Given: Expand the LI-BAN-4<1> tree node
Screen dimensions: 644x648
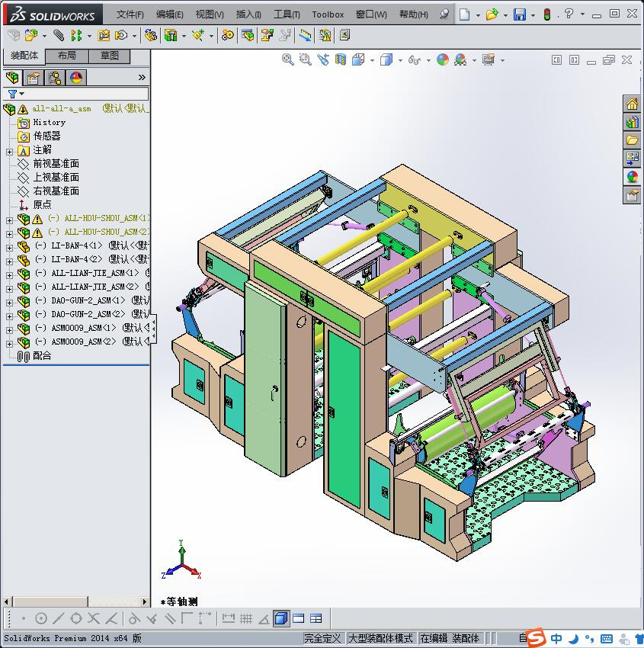Looking at the screenshot, I should tap(9, 248).
